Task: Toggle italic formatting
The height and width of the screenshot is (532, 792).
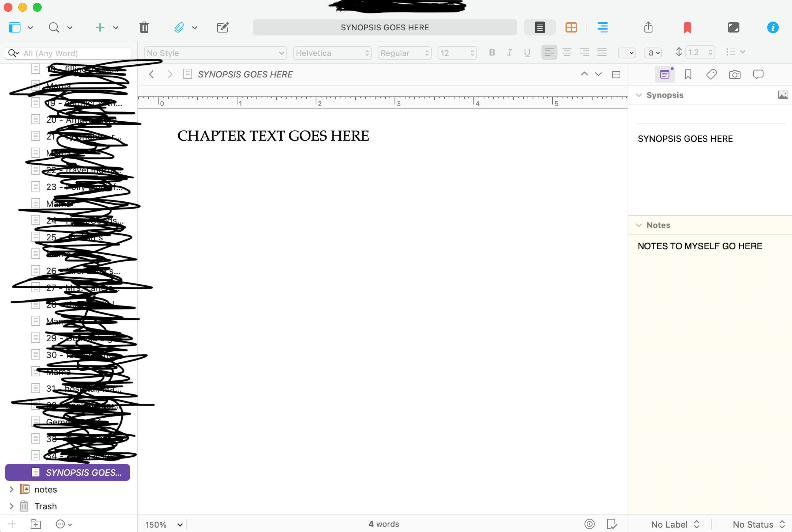Action: click(x=510, y=53)
